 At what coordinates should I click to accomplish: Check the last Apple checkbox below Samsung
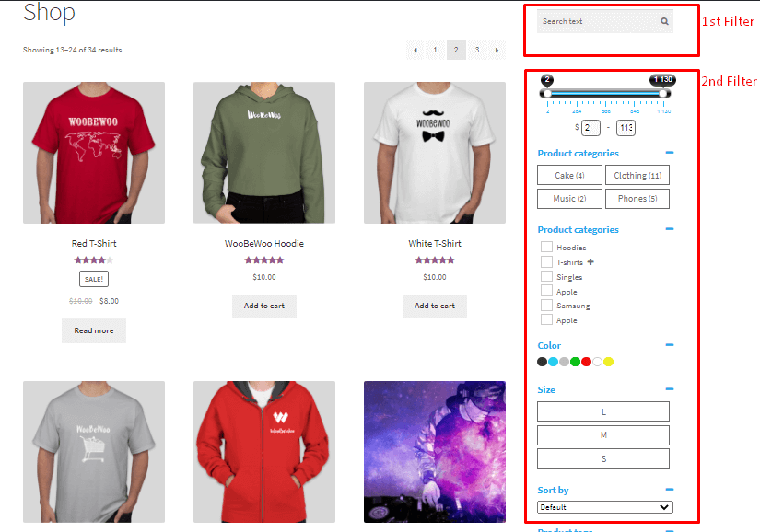(546, 319)
